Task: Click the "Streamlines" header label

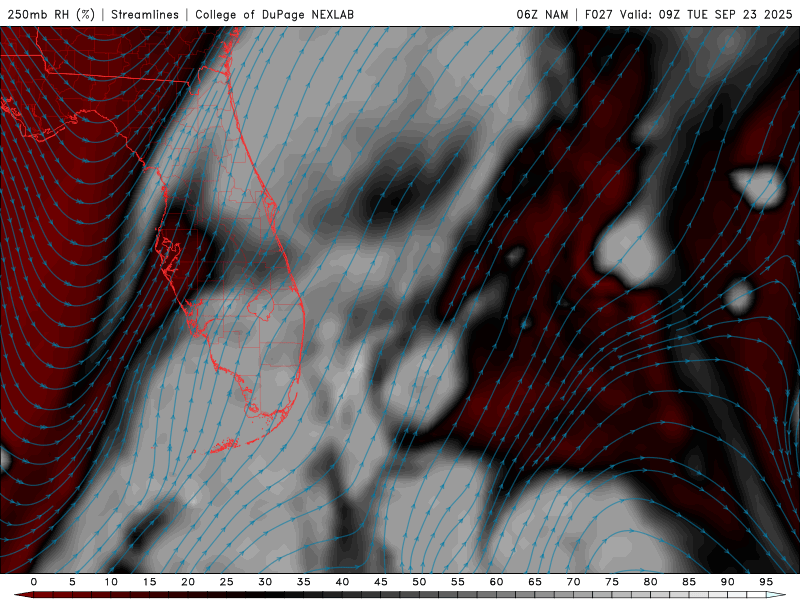Action: coord(145,14)
